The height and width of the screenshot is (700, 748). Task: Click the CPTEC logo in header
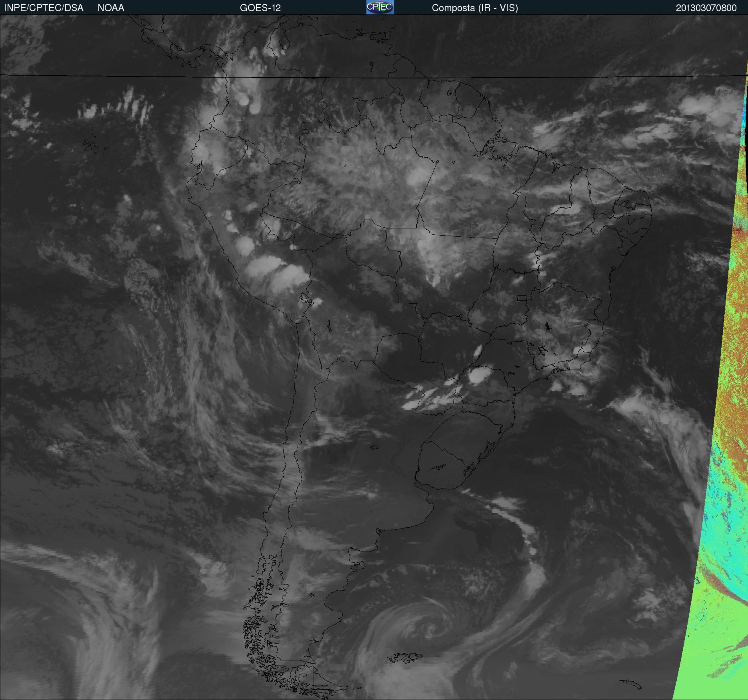click(x=380, y=7)
